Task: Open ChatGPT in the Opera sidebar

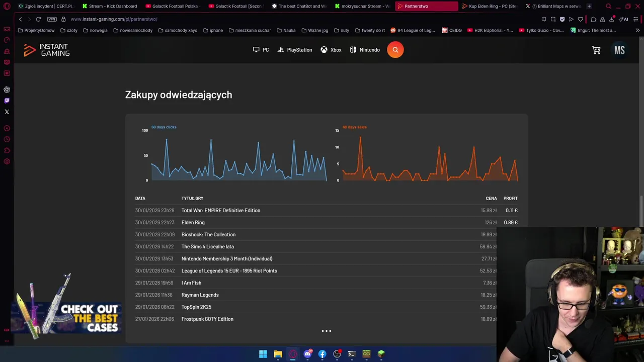Action: click(7, 89)
